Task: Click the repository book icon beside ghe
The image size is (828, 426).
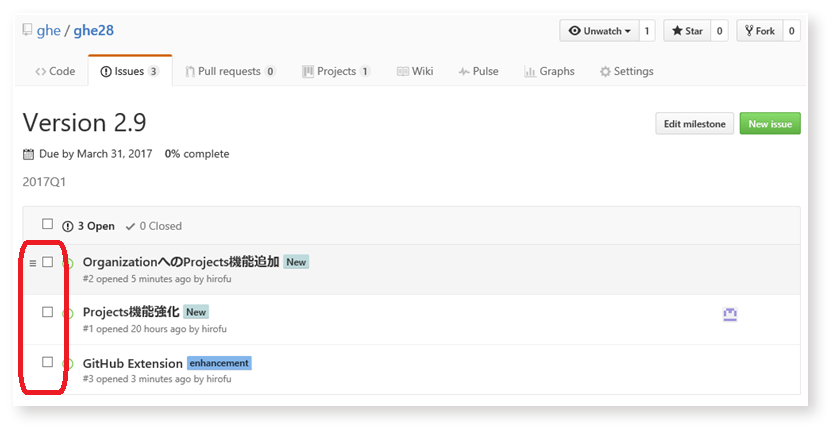Action: click(27, 30)
